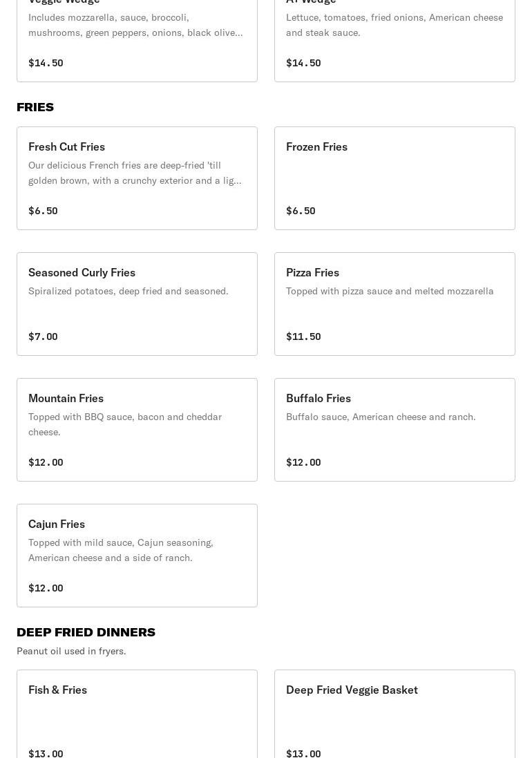
Task: Click the Cajun Fries item
Action: pyautogui.click(x=137, y=555)
